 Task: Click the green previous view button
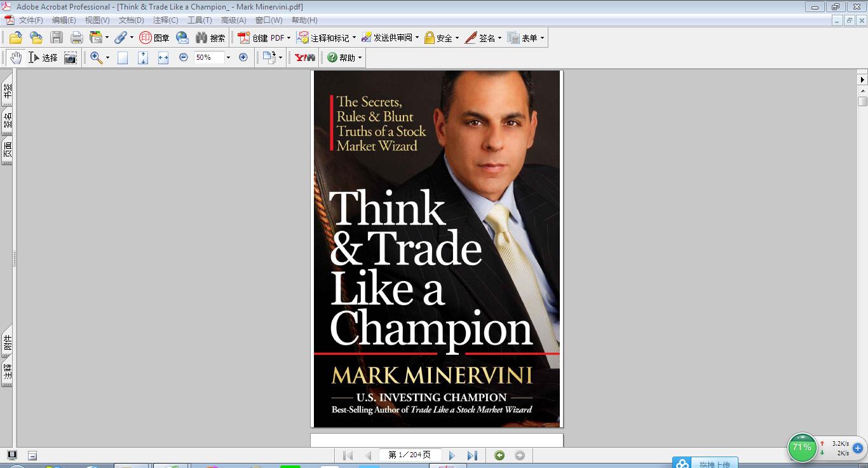tap(499, 455)
